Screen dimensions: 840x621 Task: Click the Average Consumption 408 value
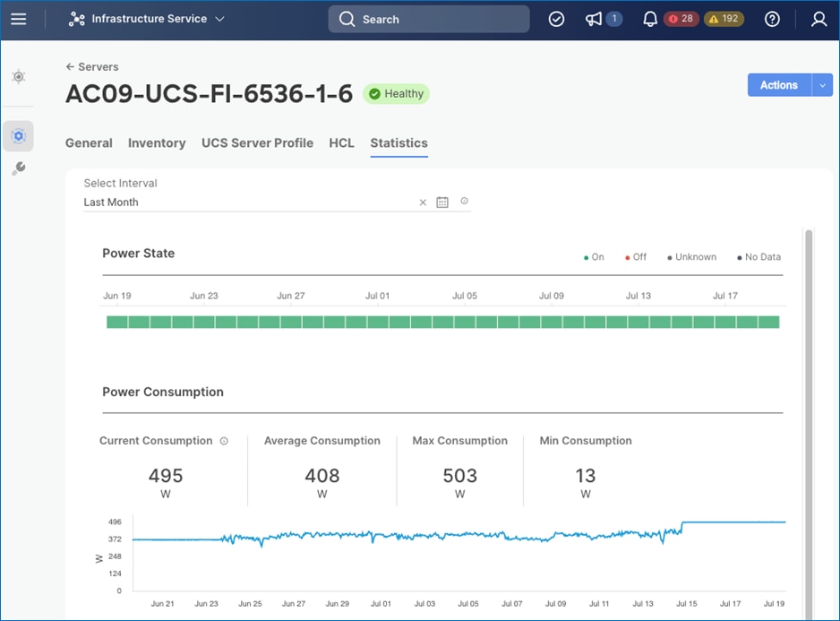(322, 476)
